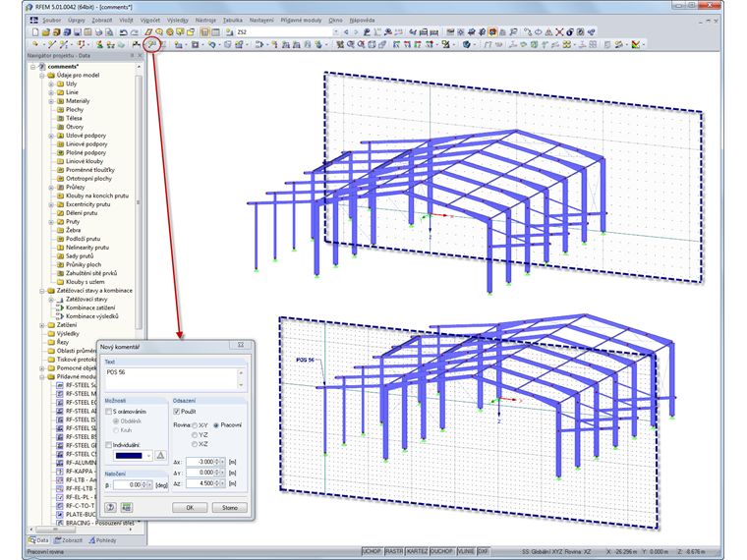Select the X-Y plane radio button
This screenshot has width=747, height=560.
pyautogui.click(x=195, y=424)
